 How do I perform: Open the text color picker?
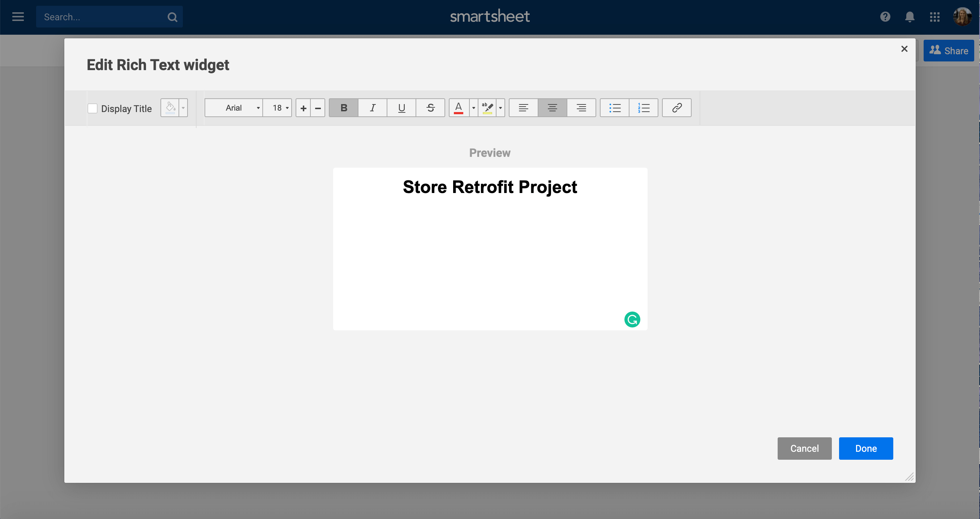459,108
